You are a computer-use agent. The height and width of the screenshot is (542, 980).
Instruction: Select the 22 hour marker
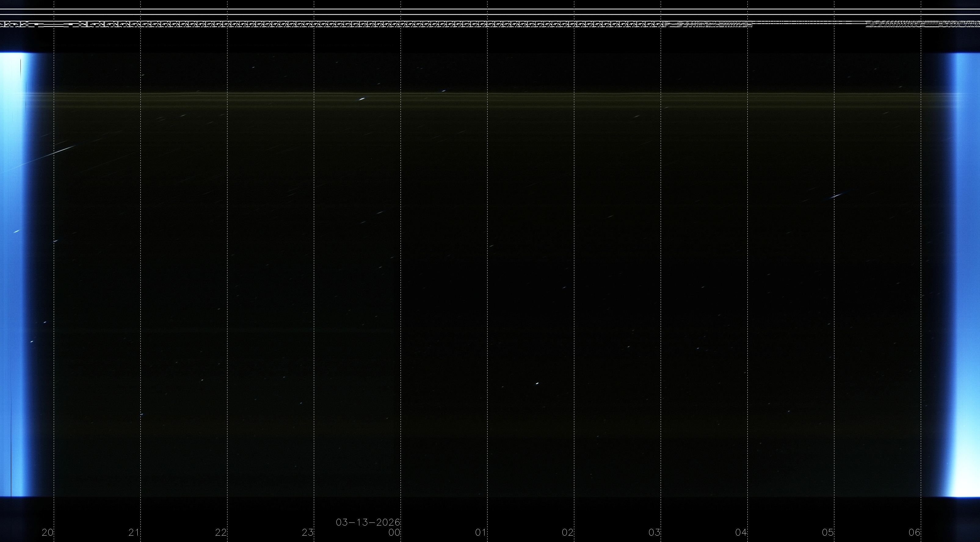(221, 532)
